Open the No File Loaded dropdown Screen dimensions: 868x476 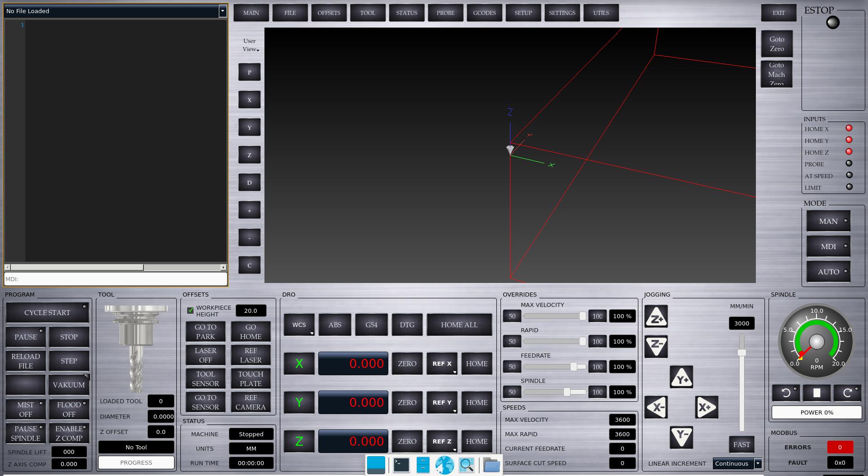pos(222,11)
